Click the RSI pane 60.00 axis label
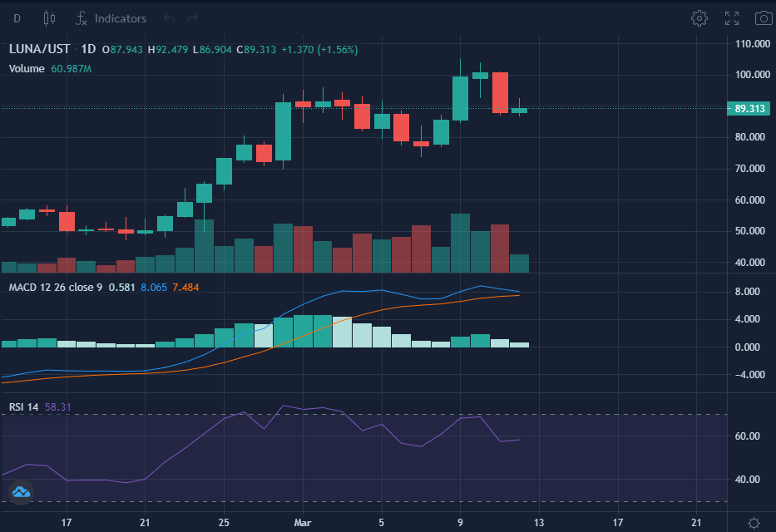Image resolution: width=776 pixels, height=532 pixels. pos(748,436)
